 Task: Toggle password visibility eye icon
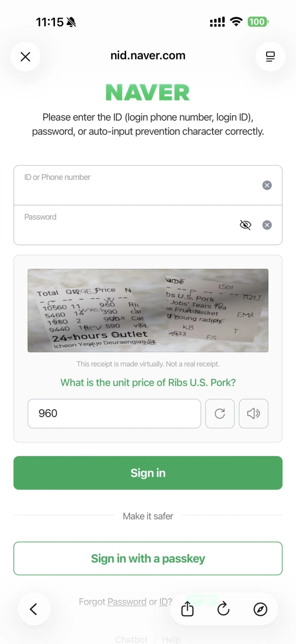pyautogui.click(x=245, y=225)
